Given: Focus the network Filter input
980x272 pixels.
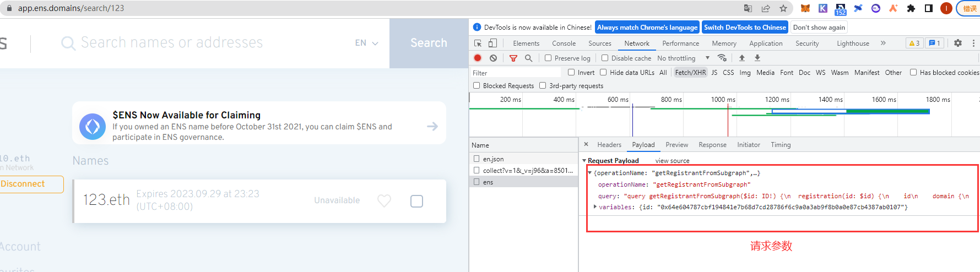Looking at the screenshot, I should pyautogui.click(x=515, y=73).
